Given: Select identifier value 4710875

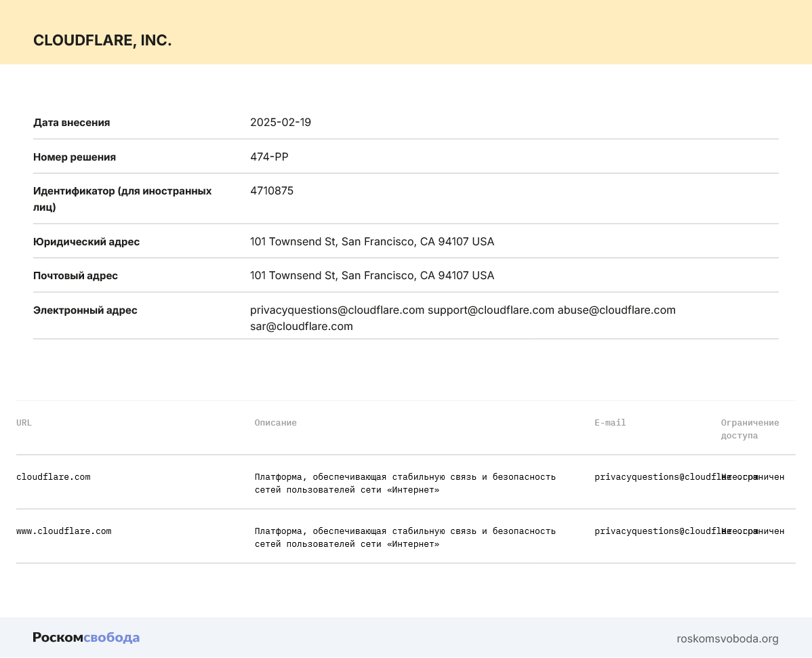Looking at the screenshot, I should [x=272, y=190].
